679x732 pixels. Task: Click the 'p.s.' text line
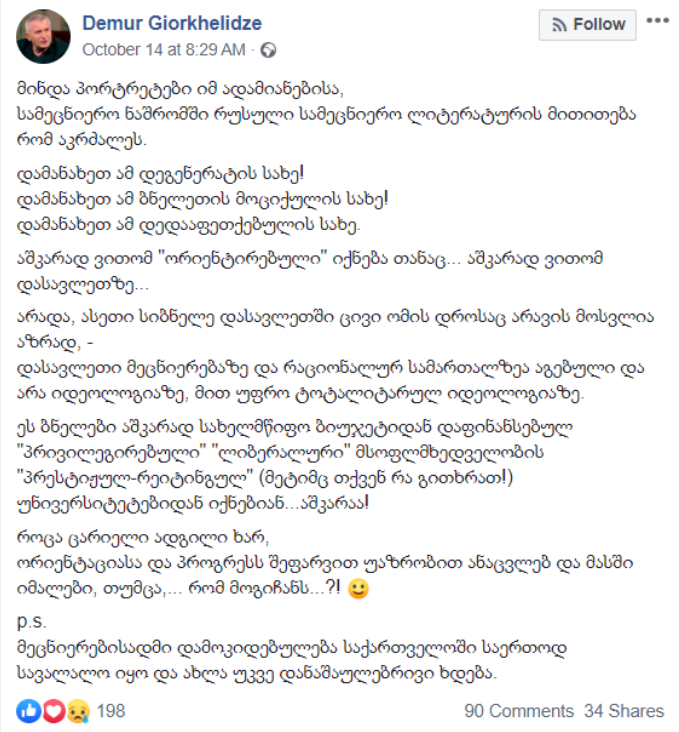[x=31, y=622]
